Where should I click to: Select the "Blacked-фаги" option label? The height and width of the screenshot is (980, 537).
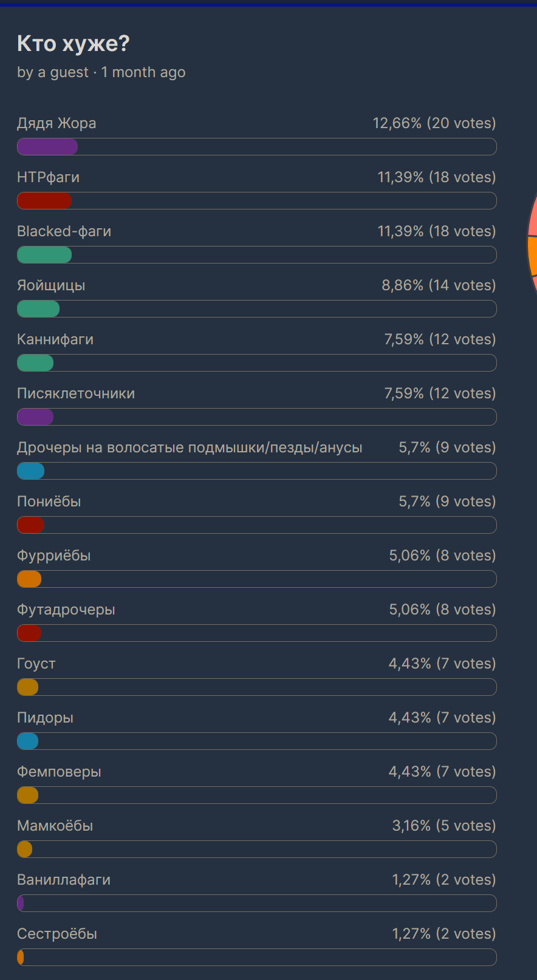pyautogui.click(x=64, y=231)
